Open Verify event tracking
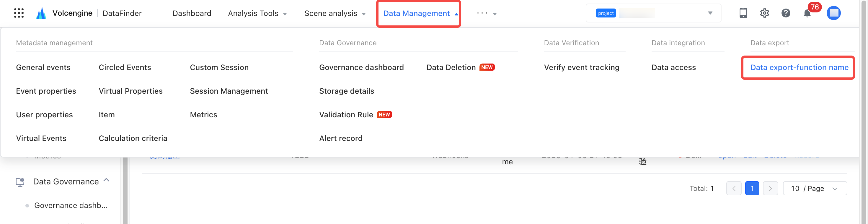 [x=581, y=67]
